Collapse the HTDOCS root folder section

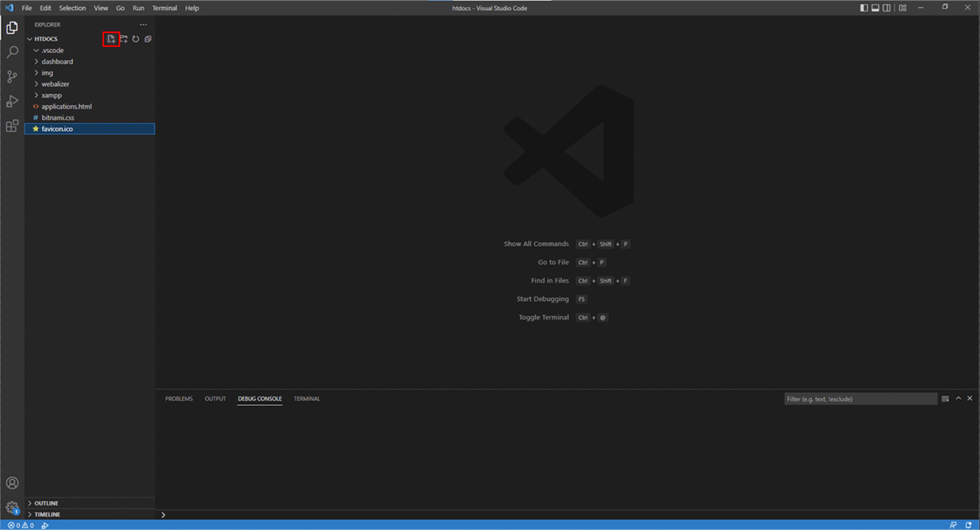(x=30, y=39)
